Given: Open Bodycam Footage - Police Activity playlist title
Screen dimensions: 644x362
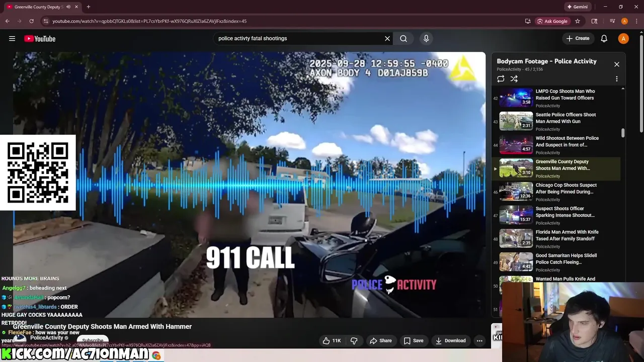Looking at the screenshot, I should click(546, 61).
